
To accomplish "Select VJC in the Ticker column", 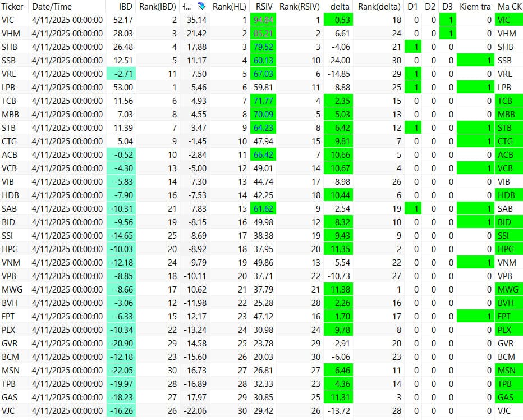I will tap(8, 410).
